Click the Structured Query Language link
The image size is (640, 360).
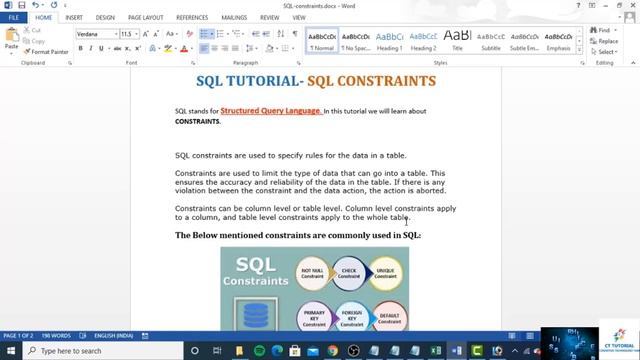271,111
